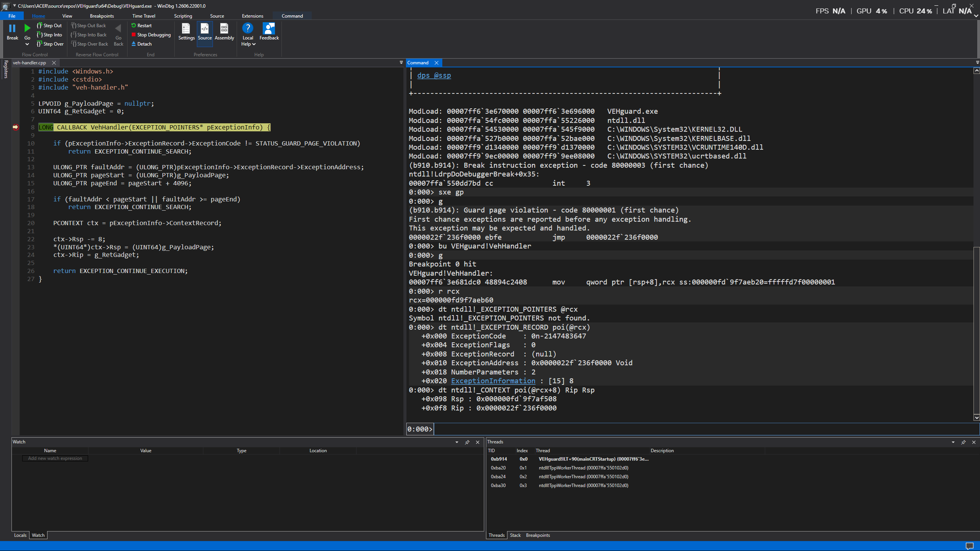Click Step Into in Flow Control
Screen dimensions: 980x551
[49, 35]
